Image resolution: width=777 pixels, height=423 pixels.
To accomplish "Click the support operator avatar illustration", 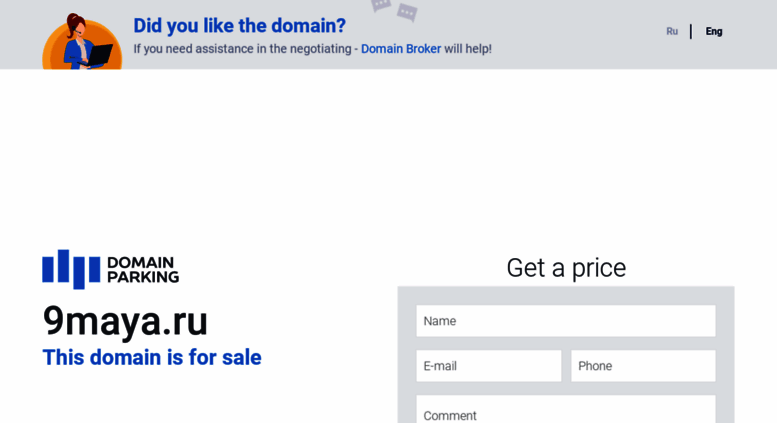I will (x=82, y=41).
